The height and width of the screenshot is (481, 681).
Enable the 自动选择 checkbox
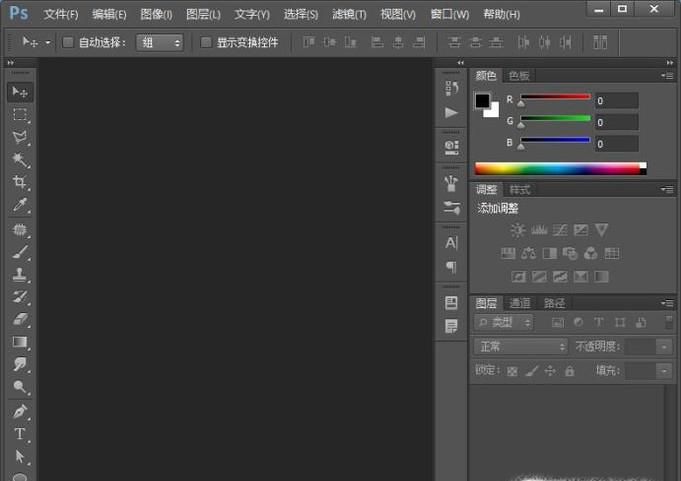coord(68,43)
